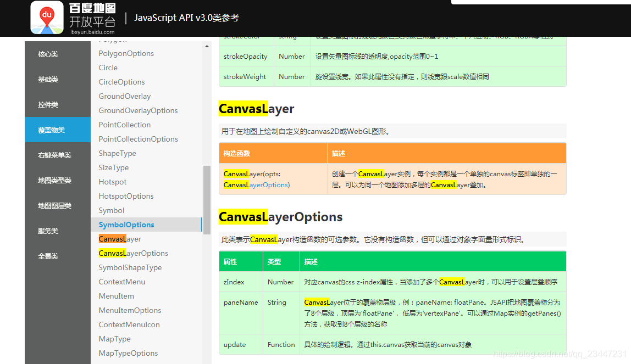The width and height of the screenshot is (631, 364).
Task: Open GroundOverlay in class list
Action: [x=125, y=97]
